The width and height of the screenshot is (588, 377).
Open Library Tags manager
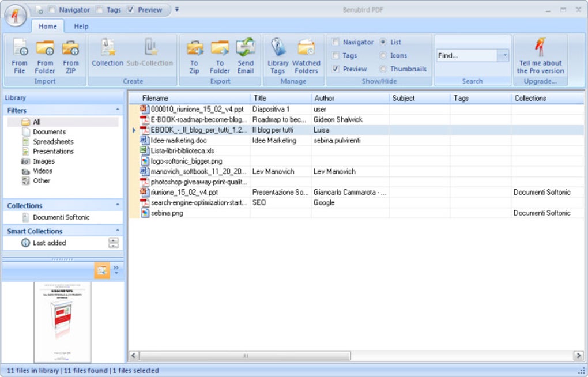tap(278, 56)
